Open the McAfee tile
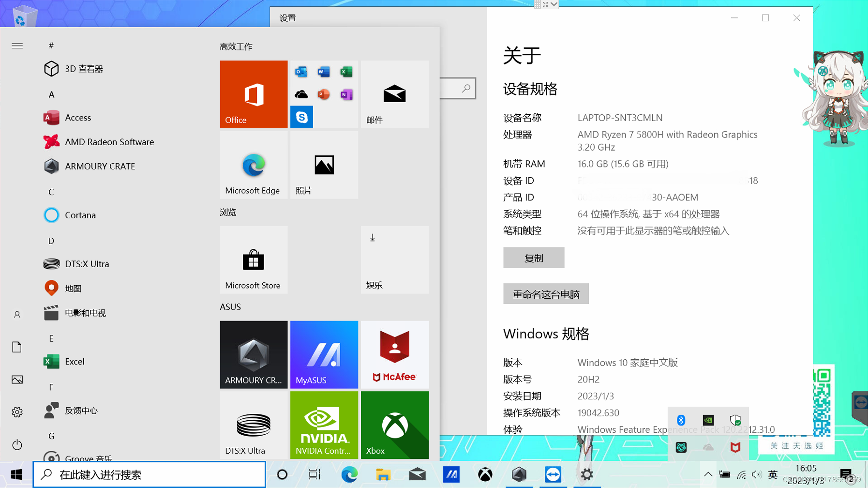868x488 pixels. [395, 355]
